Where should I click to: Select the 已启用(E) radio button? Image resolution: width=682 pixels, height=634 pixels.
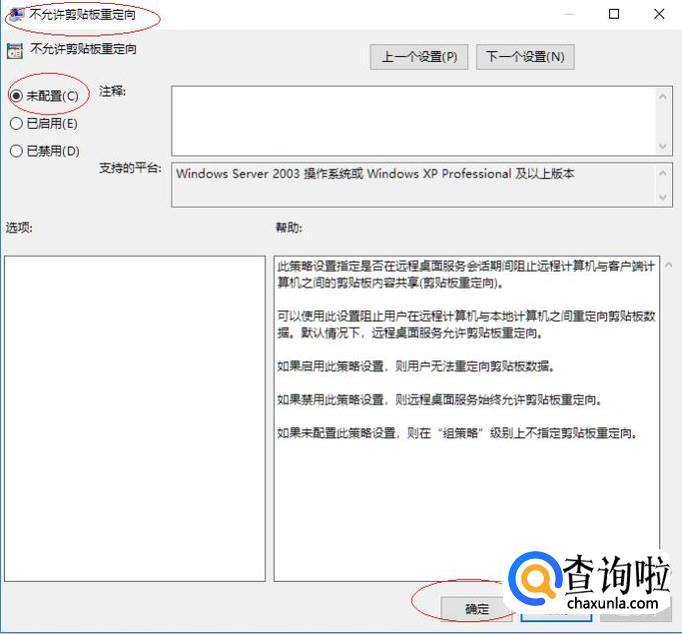[x=16, y=123]
